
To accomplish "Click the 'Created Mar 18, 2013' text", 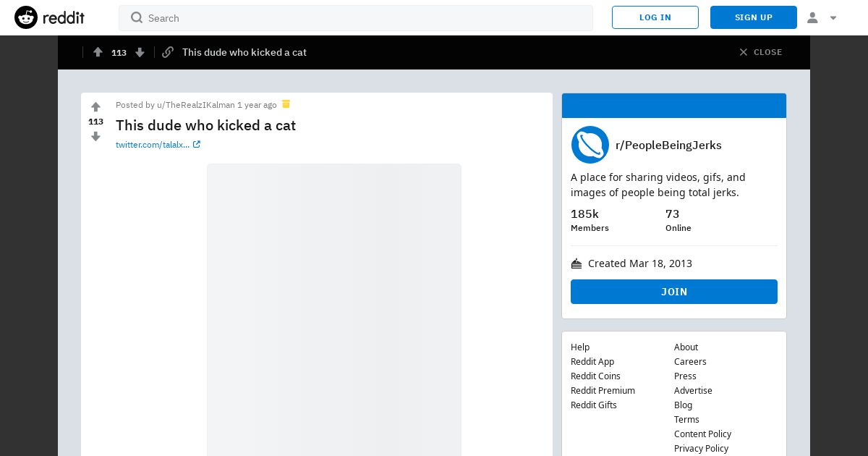I will coord(640,263).
